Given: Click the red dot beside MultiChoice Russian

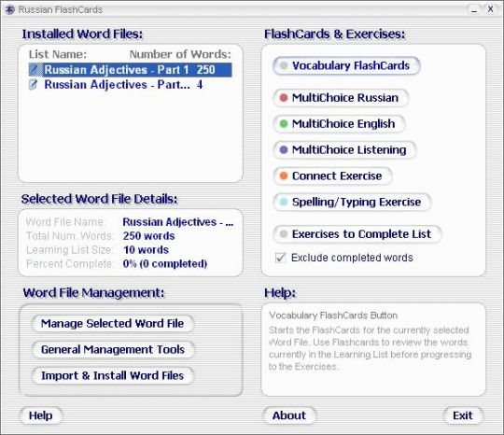Looking at the screenshot, I should click(284, 98).
